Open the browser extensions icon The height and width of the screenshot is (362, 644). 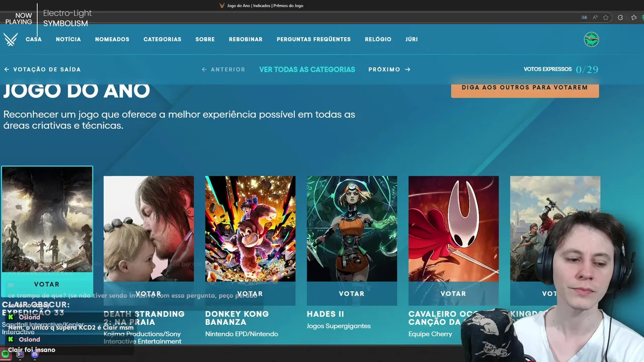click(x=620, y=17)
